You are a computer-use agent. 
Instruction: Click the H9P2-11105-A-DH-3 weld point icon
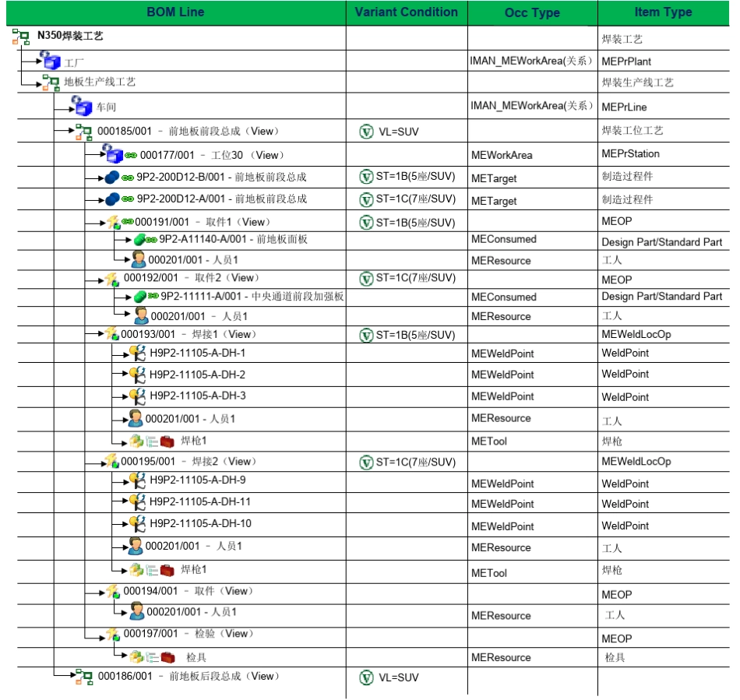[137, 396]
